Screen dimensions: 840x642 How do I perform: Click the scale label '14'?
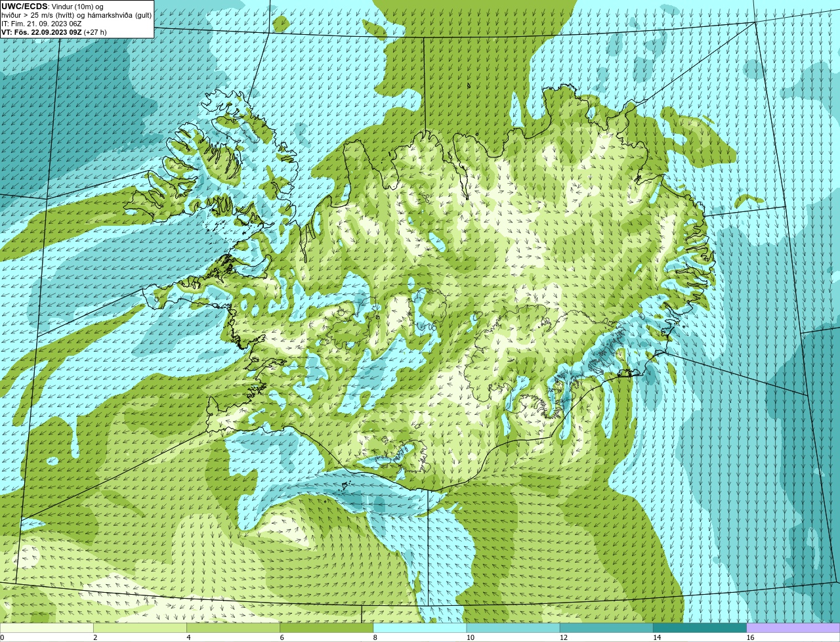(x=656, y=637)
